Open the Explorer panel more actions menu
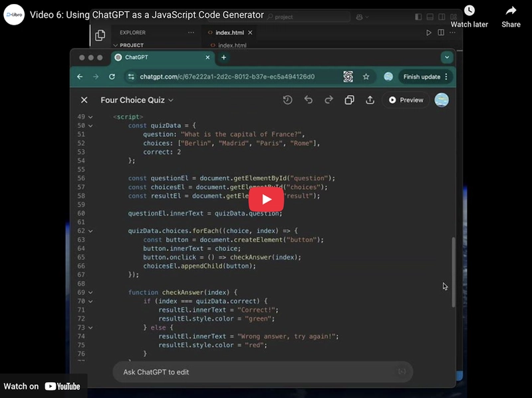This screenshot has width=532, height=398. click(191, 33)
